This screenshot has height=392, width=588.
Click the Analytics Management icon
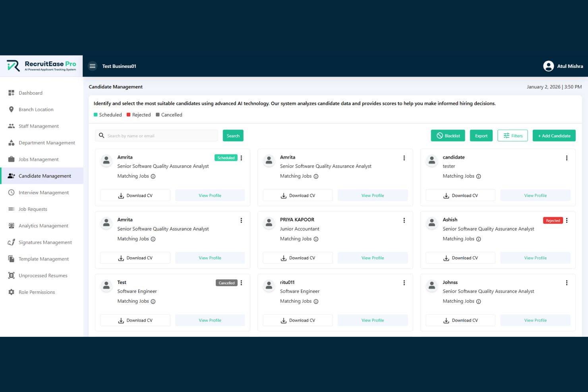11,226
